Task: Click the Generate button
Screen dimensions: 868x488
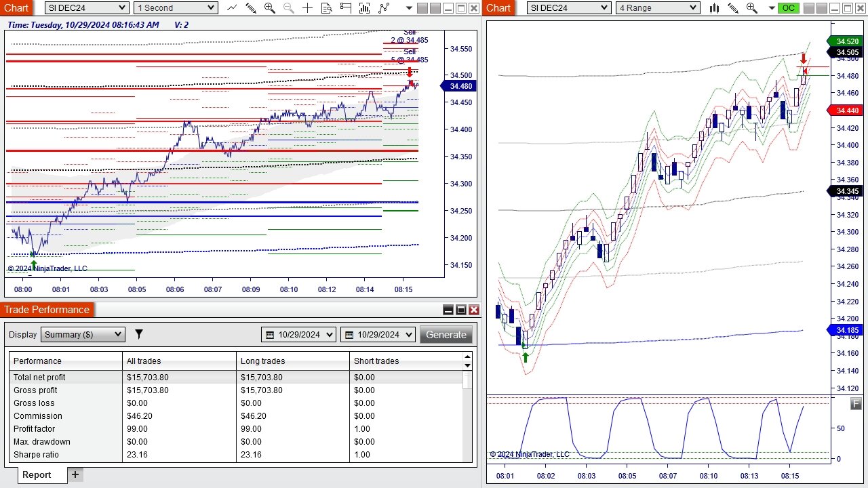Action: (x=446, y=335)
